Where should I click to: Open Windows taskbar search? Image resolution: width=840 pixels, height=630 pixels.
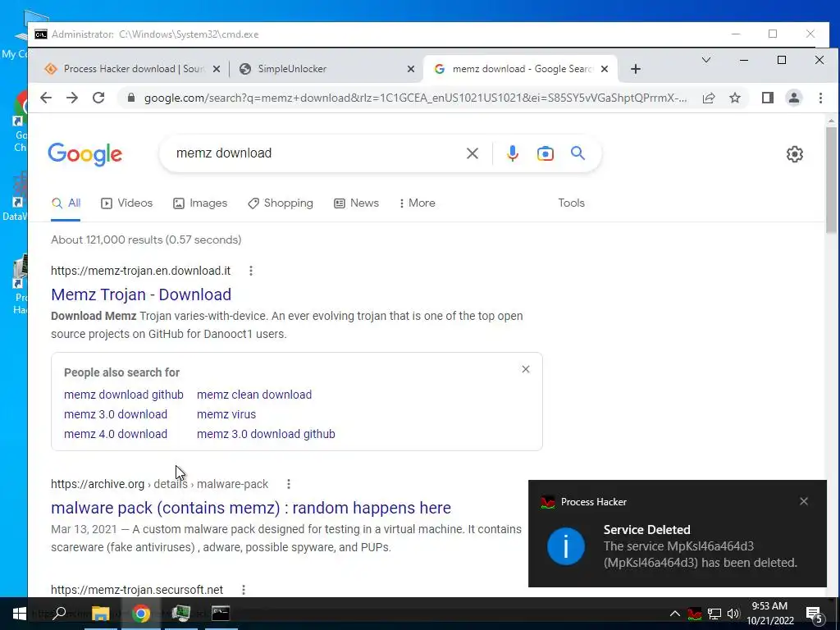59,614
